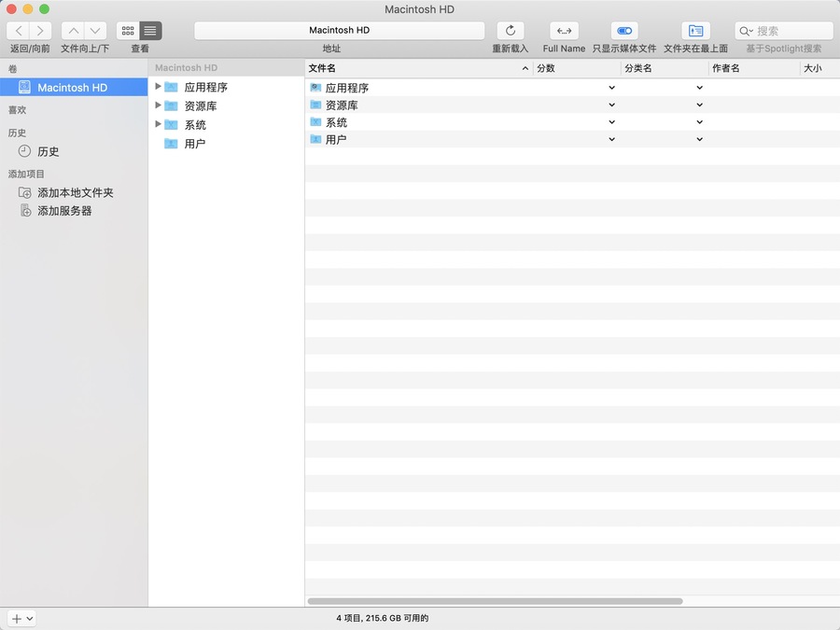Screen dimensions: 840x630
Task: Click the horizontal scrollbar in file list
Action: (495, 601)
